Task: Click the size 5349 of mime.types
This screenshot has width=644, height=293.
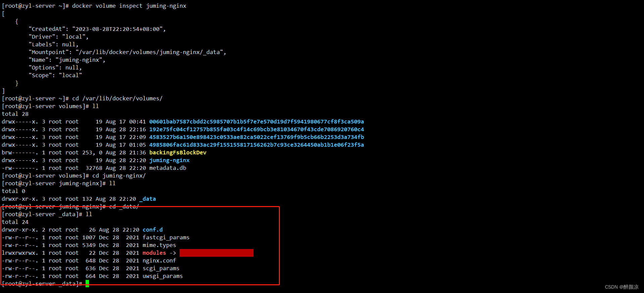Action: coord(89,245)
